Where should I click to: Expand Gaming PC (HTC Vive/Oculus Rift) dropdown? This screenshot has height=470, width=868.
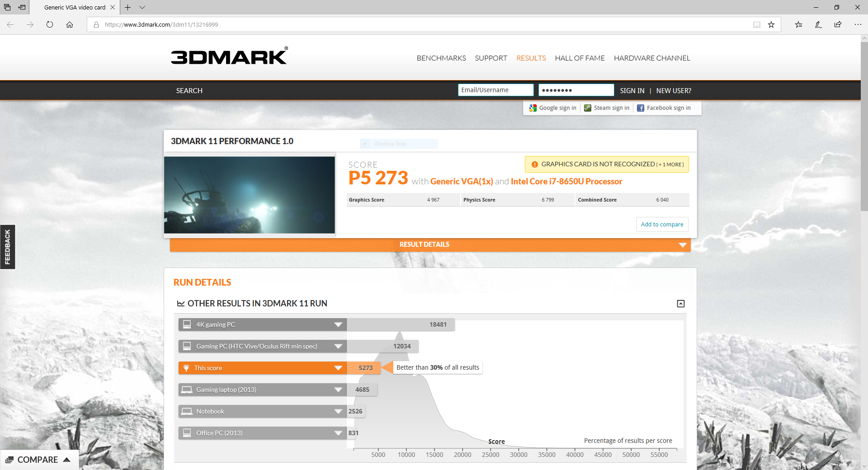pos(338,346)
